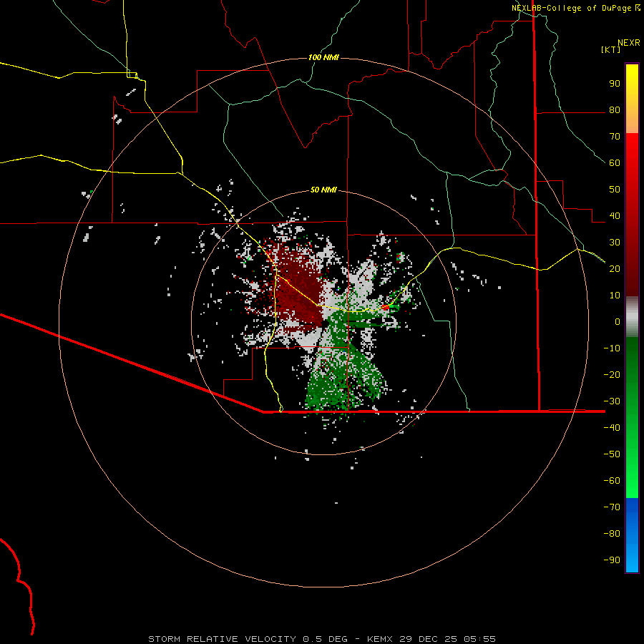Select the -70 value on the velocity scale
644x644 pixels.
[x=612, y=507]
